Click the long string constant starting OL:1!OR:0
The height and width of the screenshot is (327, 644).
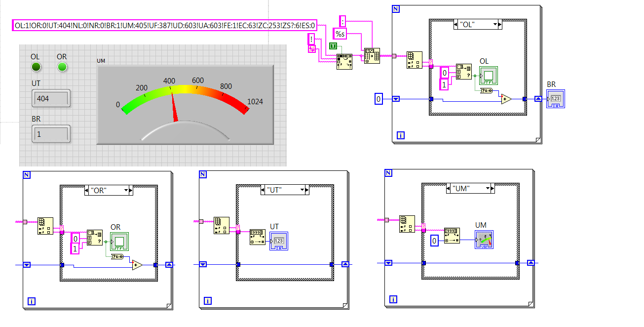pos(165,25)
